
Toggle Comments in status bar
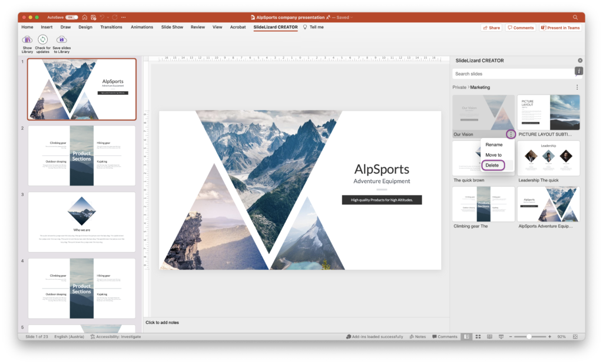445,337
